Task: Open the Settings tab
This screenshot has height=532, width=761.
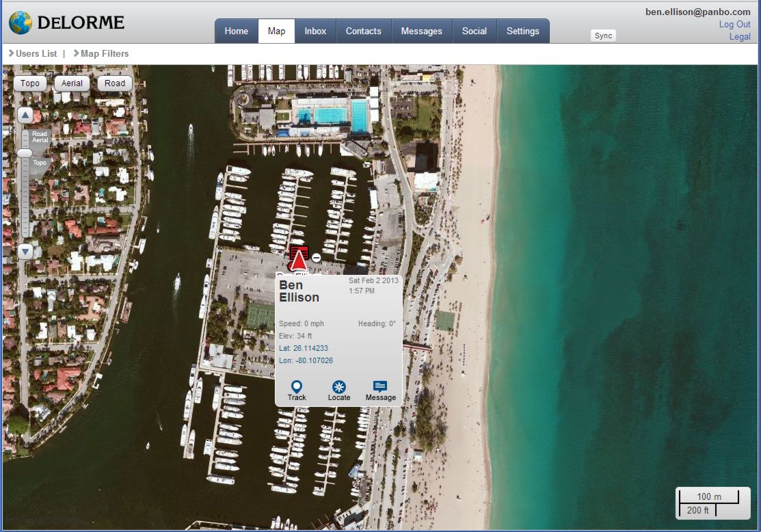Action: click(x=522, y=31)
